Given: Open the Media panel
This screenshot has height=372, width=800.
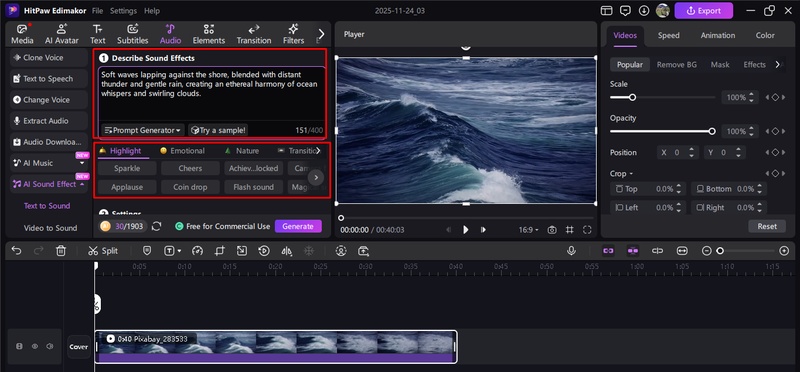Looking at the screenshot, I should click(22, 34).
